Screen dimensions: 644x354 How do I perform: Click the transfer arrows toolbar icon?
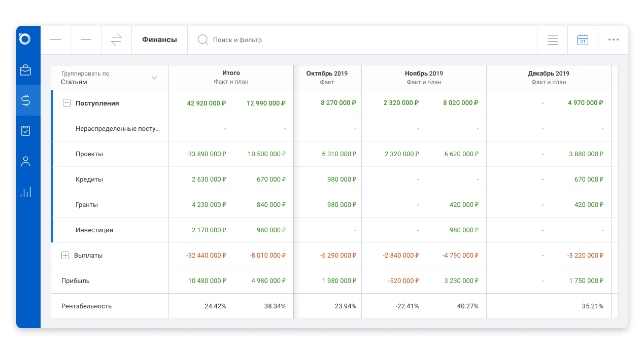(117, 40)
